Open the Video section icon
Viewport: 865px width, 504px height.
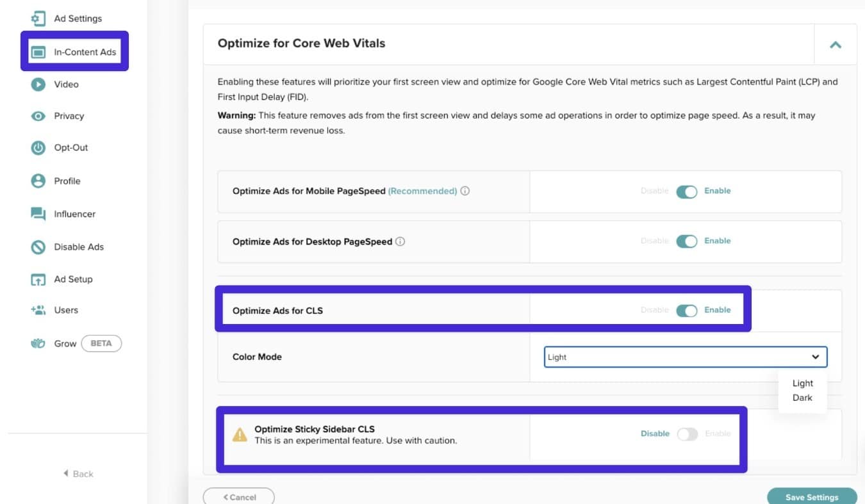tap(38, 84)
